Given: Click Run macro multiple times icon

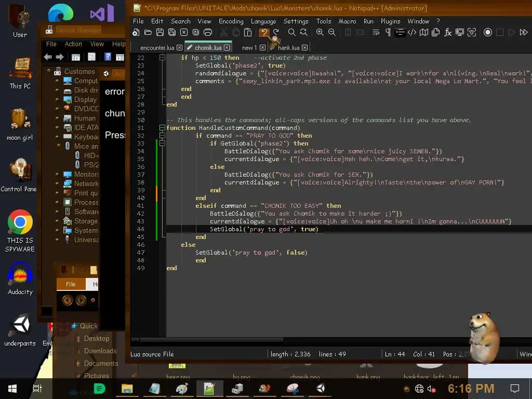Looking at the screenshot, I should pyautogui.click(x=524, y=32).
